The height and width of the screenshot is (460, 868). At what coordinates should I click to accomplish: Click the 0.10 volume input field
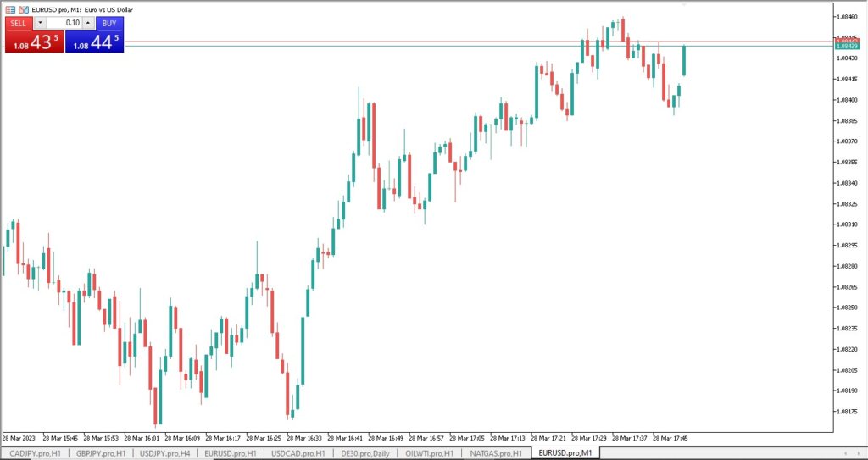(x=64, y=23)
